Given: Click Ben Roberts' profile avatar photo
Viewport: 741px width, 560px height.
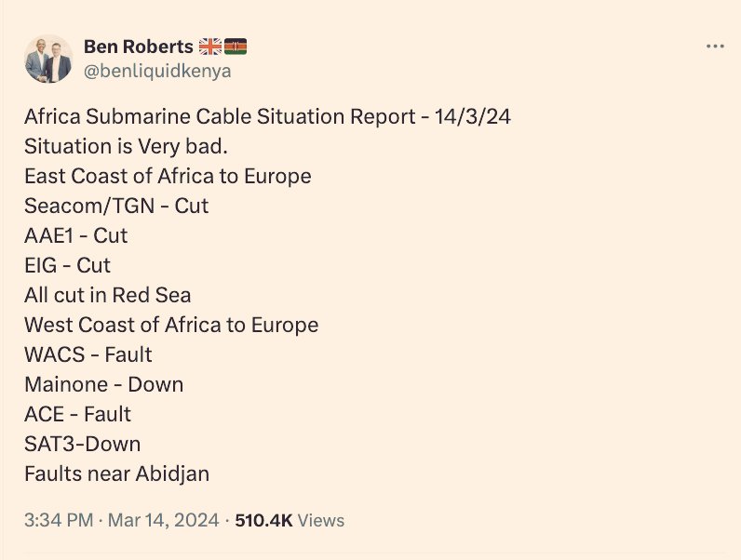Looking at the screenshot, I should tap(48, 59).
